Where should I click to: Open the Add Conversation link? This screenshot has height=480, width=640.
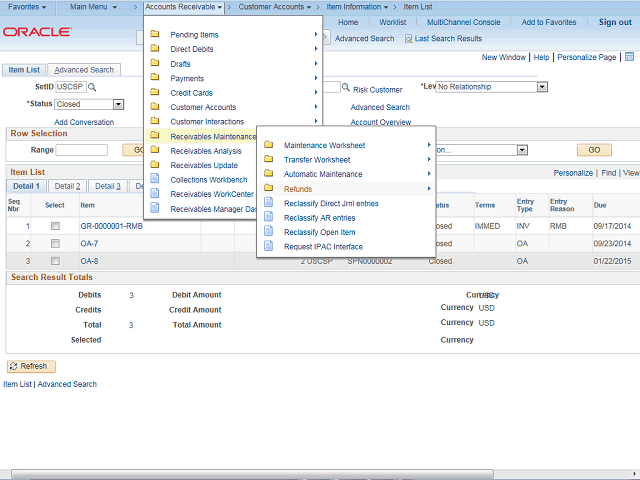[x=84, y=122]
